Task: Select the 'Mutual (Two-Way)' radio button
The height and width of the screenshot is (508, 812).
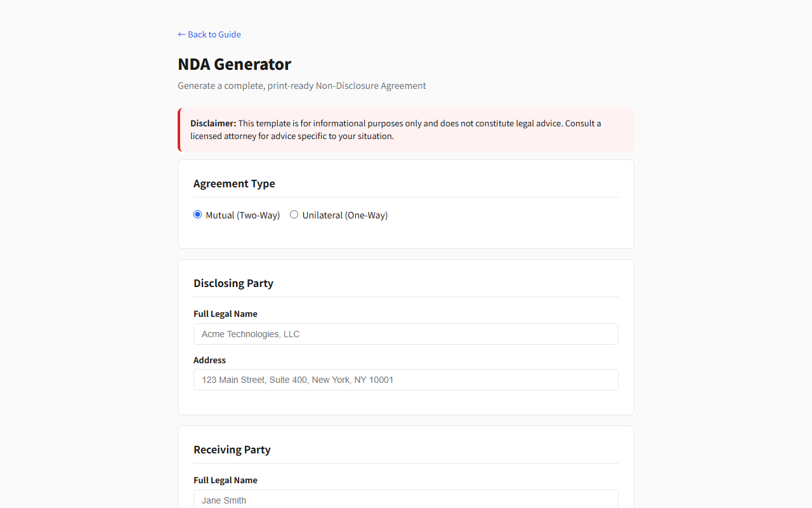Action: (x=197, y=214)
